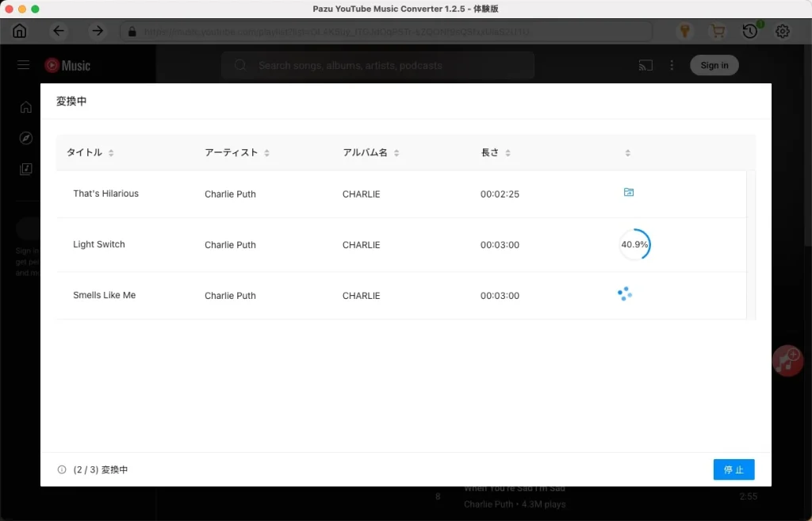812x521 pixels.
Task: Click the floating music converter badge icon
Action: (x=787, y=361)
